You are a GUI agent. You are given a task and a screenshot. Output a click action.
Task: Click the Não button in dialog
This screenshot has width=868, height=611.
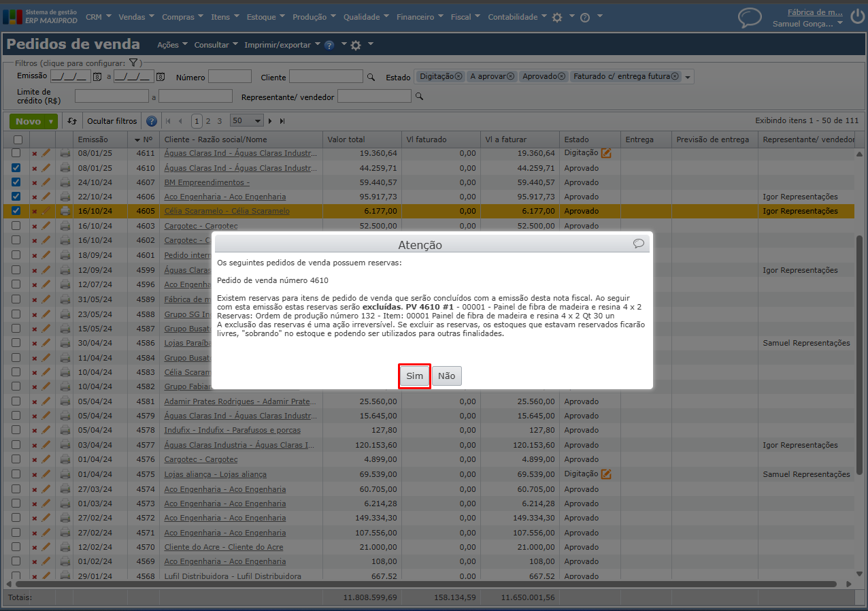coord(446,376)
